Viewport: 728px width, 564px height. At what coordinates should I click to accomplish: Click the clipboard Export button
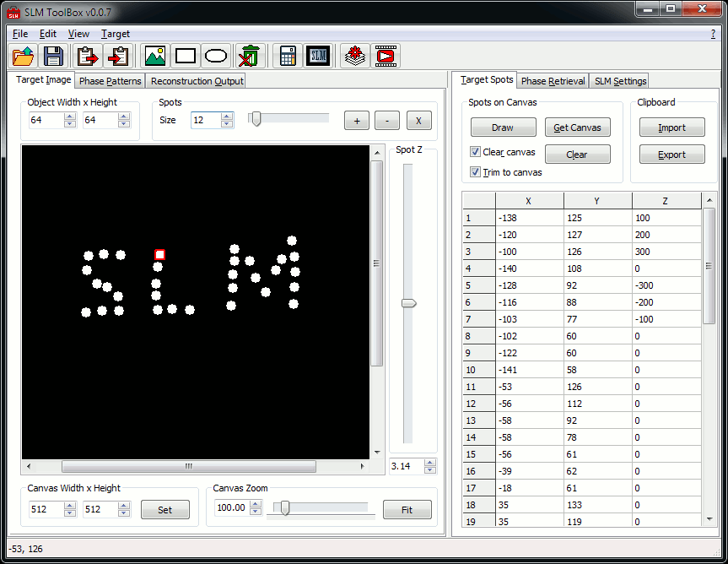(671, 155)
